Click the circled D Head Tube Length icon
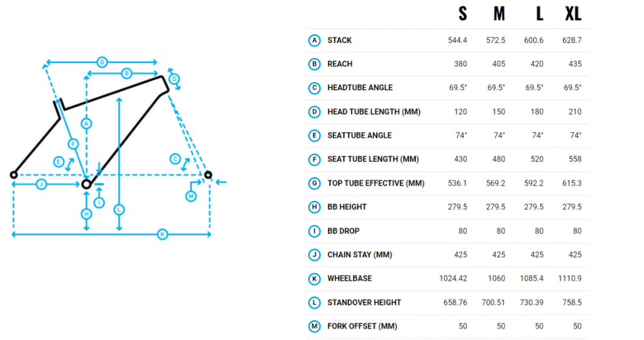The height and width of the screenshot is (340, 644). [314, 111]
